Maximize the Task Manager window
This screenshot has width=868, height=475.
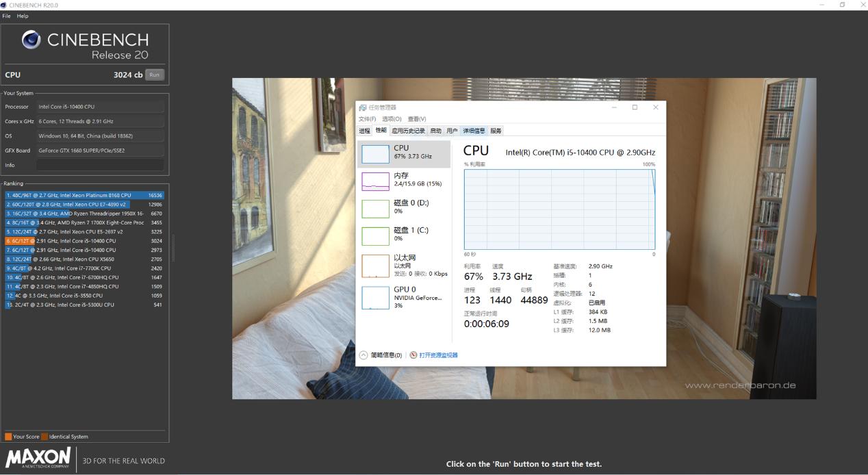click(x=635, y=107)
